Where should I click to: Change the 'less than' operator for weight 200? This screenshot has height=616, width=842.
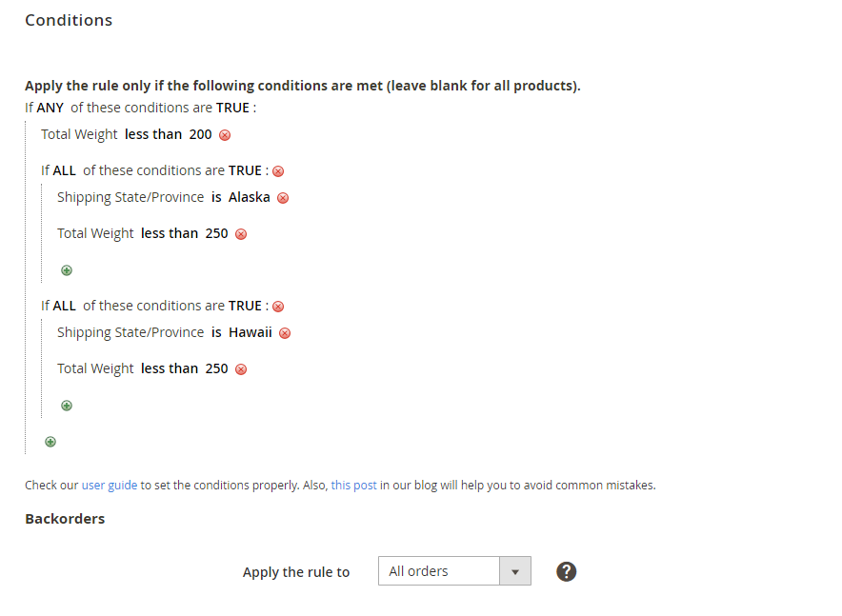(153, 134)
